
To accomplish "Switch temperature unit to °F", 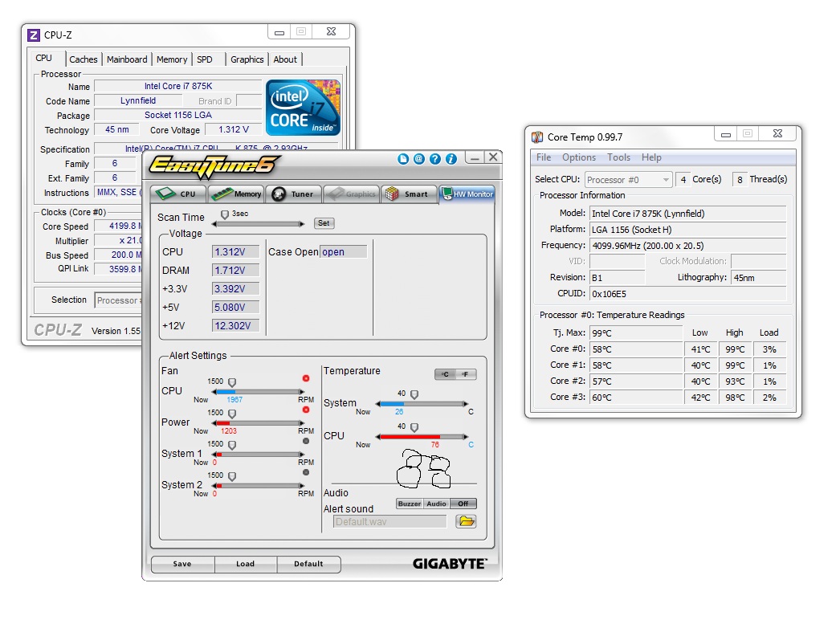I will [466, 374].
